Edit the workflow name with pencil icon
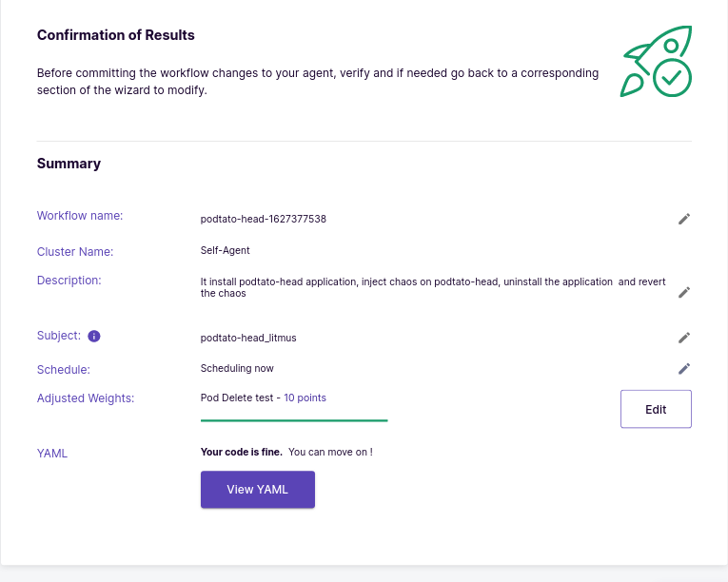The image size is (728, 582). (x=684, y=219)
